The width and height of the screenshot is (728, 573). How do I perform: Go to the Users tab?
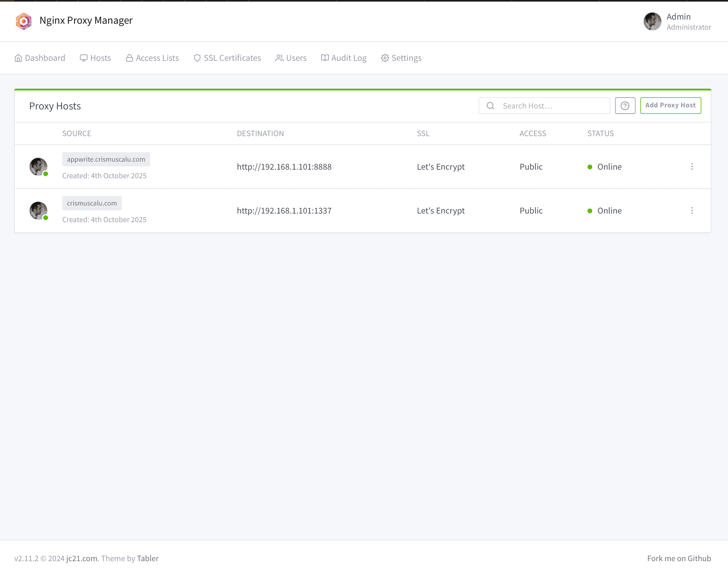point(291,58)
